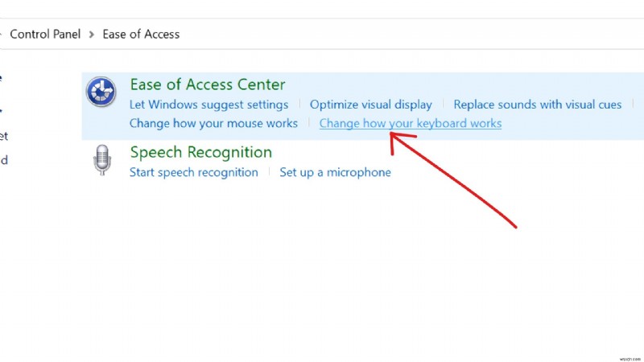Click the first cut-off sidebar link

2,78
